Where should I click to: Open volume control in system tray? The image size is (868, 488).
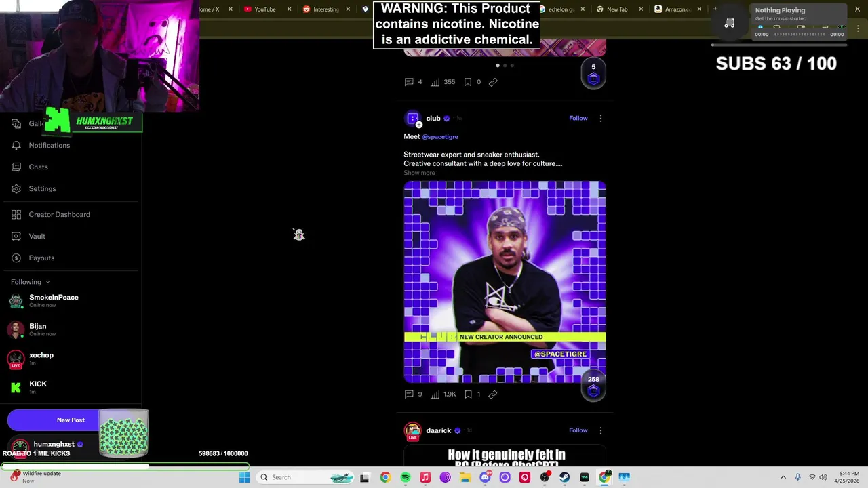pyautogui.click(x=823, y=477)
